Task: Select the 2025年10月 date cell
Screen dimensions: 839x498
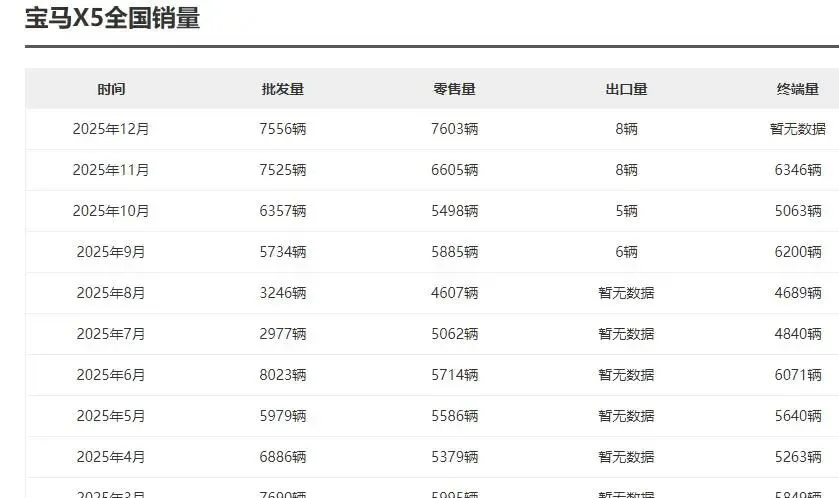Action: (x=111, y=211)
